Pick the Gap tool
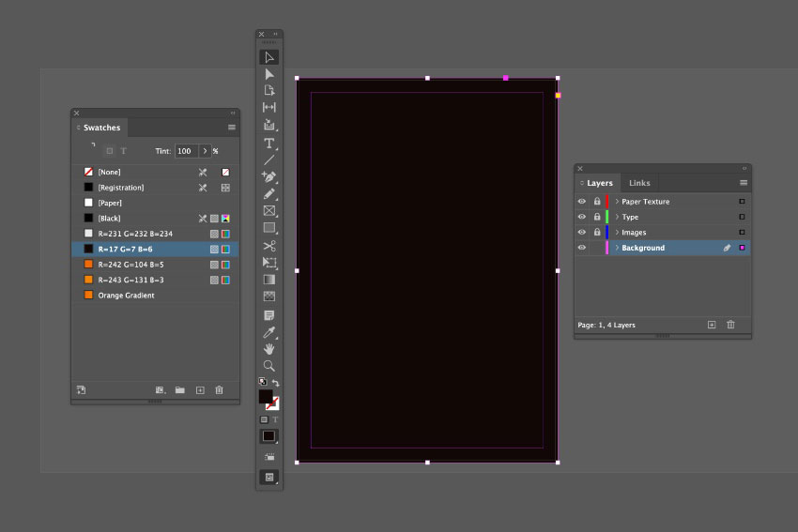 tap(269, 107)
